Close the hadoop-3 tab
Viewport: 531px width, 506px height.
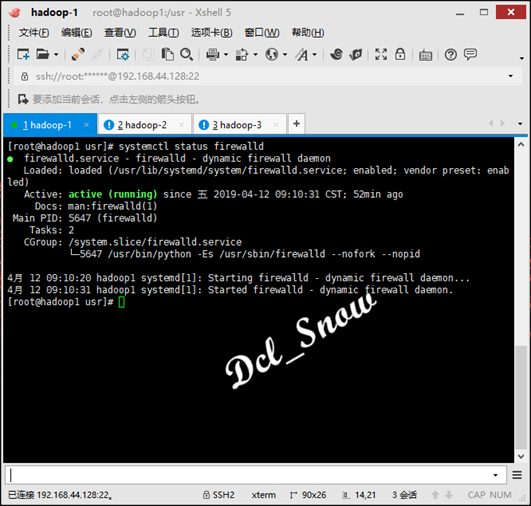[276, 125]
